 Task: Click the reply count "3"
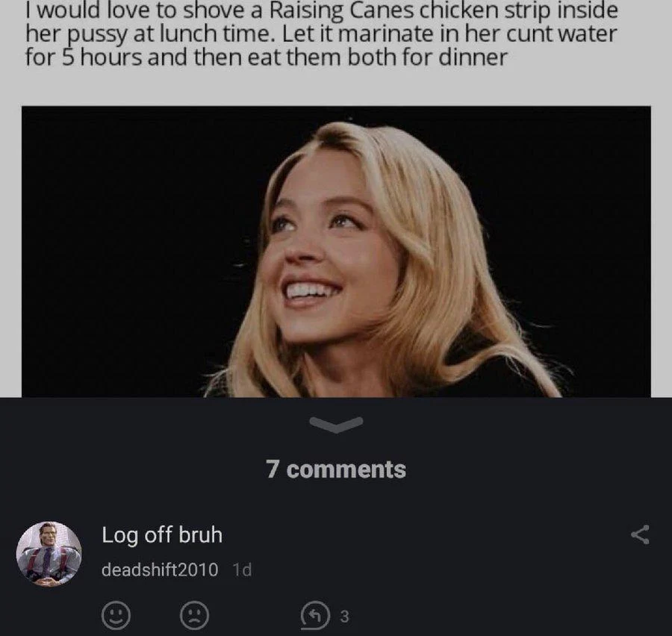[x=343, y=617]
